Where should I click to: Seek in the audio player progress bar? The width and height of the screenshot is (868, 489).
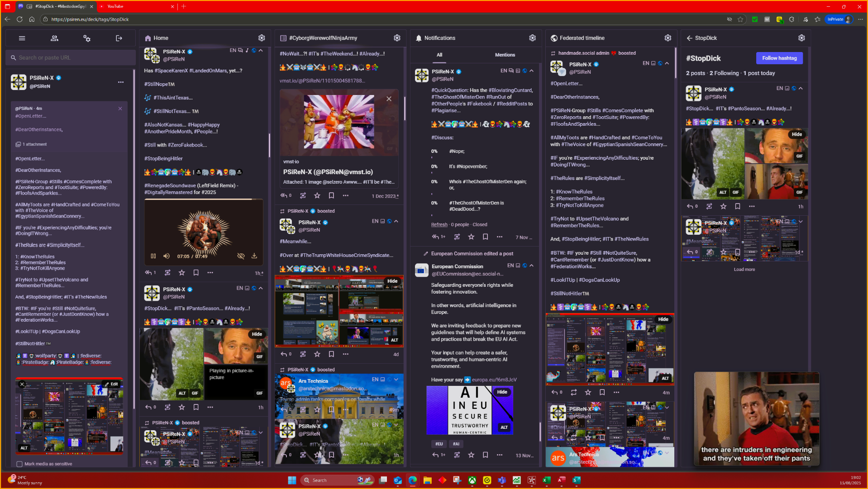(x=204, y=199)
